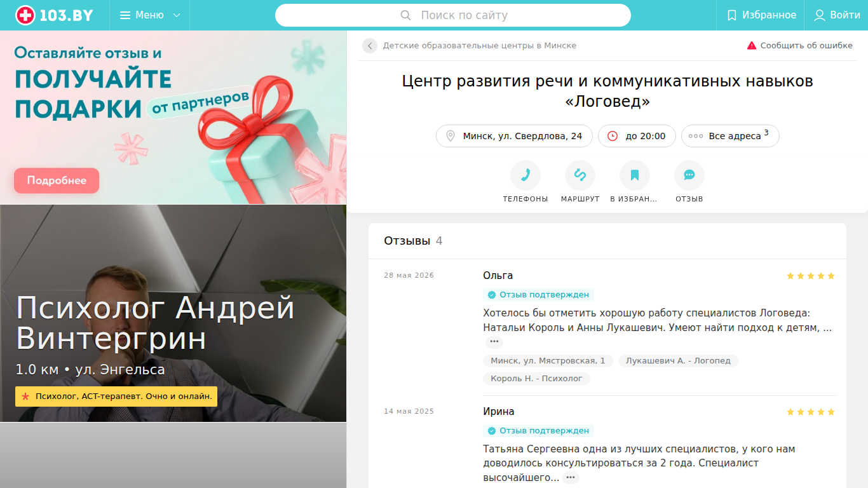Click the Лукашевич А. - Логопед tag

678,361
